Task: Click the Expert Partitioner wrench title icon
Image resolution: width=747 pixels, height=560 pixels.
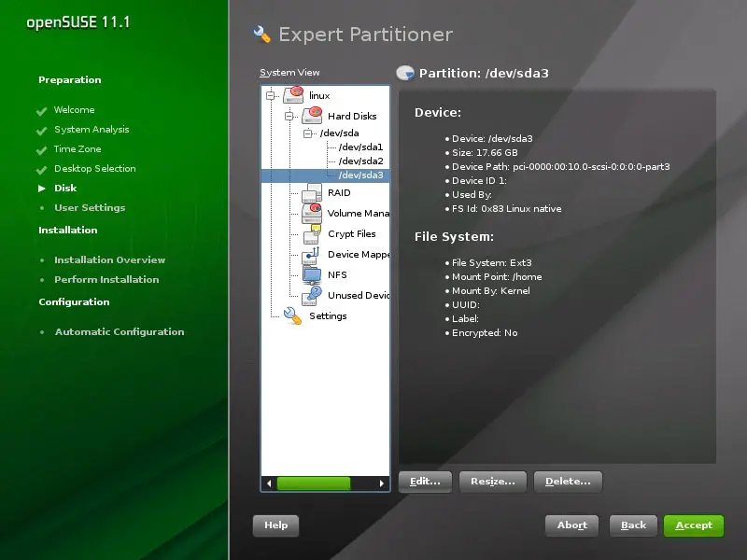Action: 262,35
